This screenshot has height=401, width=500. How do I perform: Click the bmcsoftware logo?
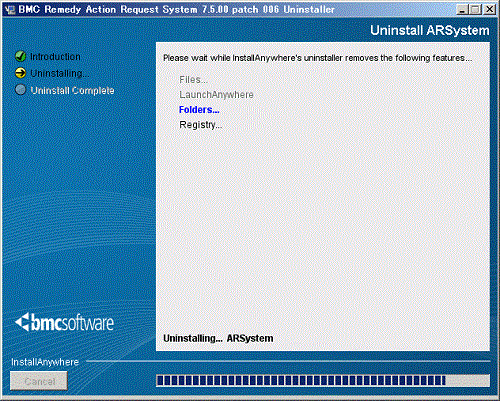pyautogui.click(x=64, y=322)
